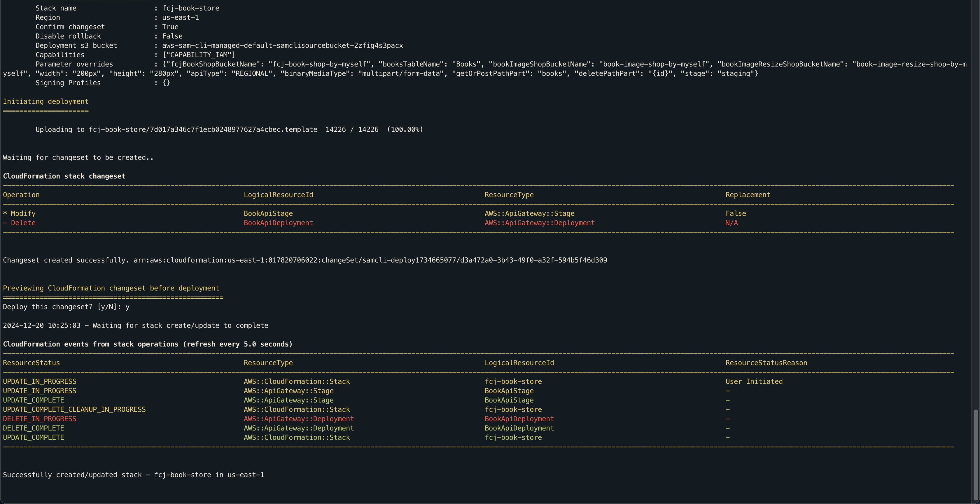
Task: Click 'Confirm changeset' label
Action: click(x=70, y=27)
